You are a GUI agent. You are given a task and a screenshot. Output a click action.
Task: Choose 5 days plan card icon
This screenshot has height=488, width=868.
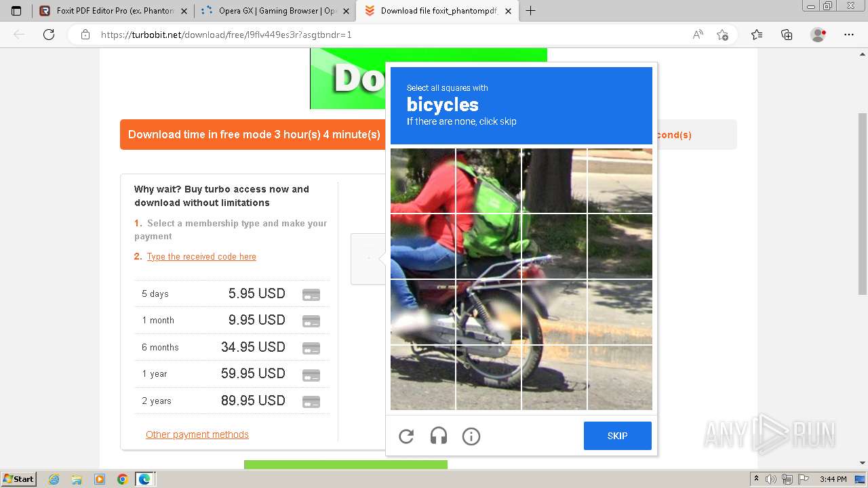pyautogui.click(x=311, y=295)
